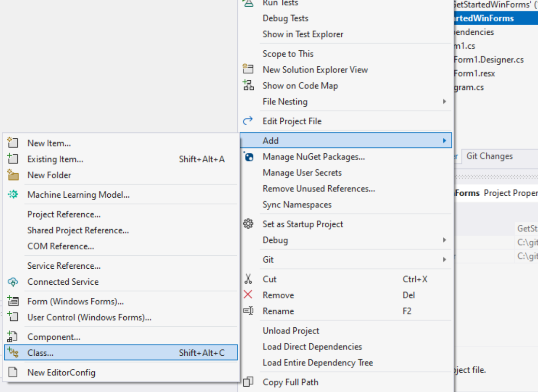Choose Rename in the context menu
538x392 pixels.
(x=278, y=311)
